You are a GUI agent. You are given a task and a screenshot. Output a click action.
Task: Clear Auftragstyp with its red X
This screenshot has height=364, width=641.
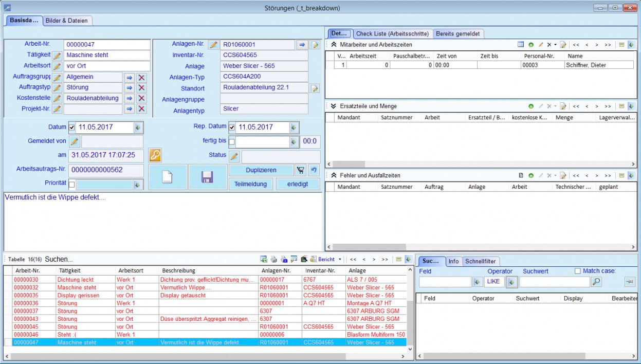click(x=142, y=88)
